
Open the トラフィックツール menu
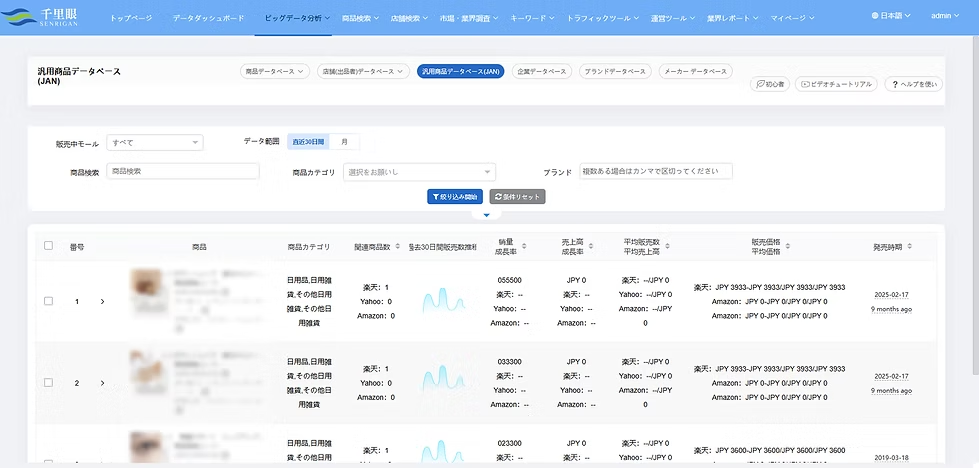pyautogui.click(x=603, y=18)
